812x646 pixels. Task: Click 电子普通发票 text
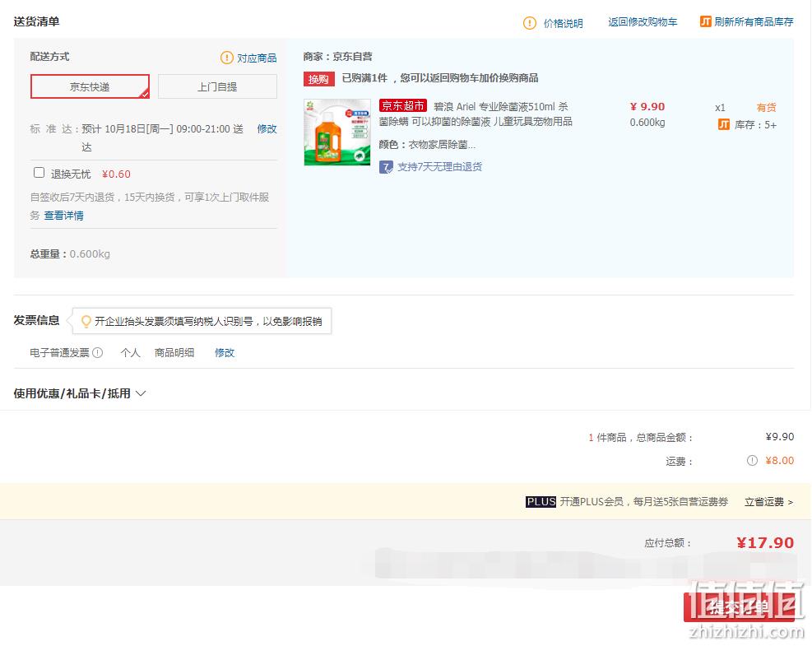coord(59,353)
